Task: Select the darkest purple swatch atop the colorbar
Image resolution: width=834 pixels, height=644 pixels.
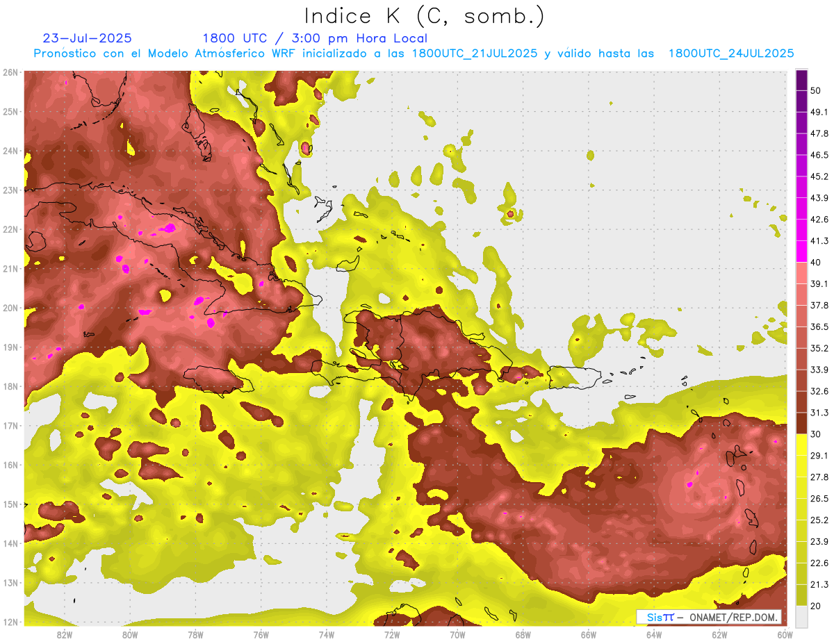Action: tap(801, 81)
